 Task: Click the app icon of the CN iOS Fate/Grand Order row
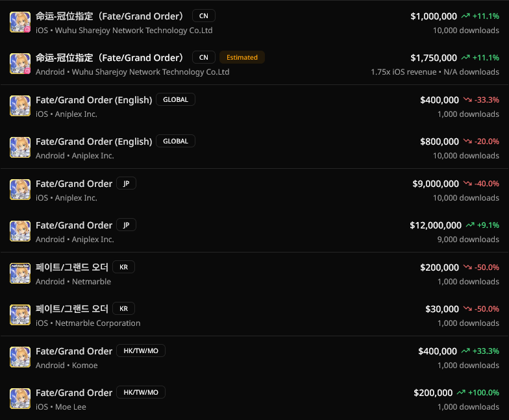[x=20, y=22]
